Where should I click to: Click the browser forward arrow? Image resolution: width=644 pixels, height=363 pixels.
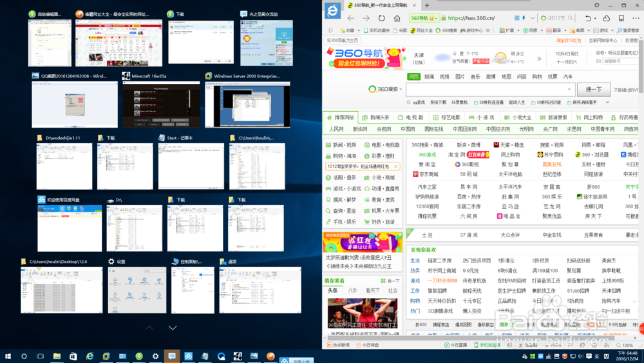point(366,18)
